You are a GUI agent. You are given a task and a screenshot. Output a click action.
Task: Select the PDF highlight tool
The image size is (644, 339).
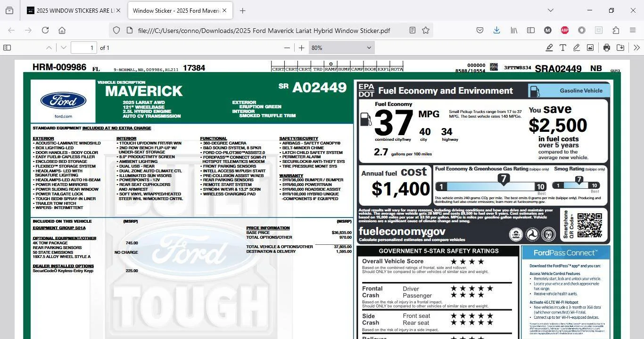(549, 48)
